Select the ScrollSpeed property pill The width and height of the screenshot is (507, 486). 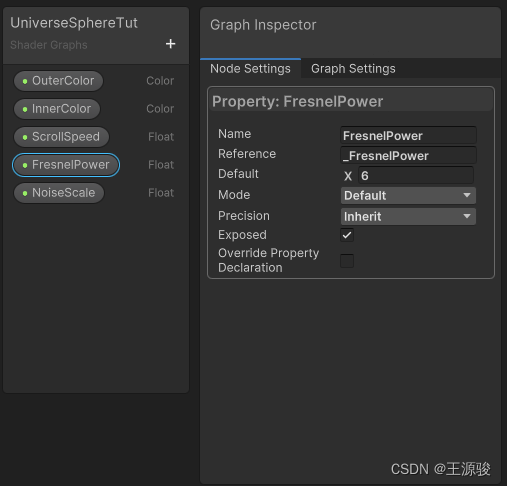61,137
